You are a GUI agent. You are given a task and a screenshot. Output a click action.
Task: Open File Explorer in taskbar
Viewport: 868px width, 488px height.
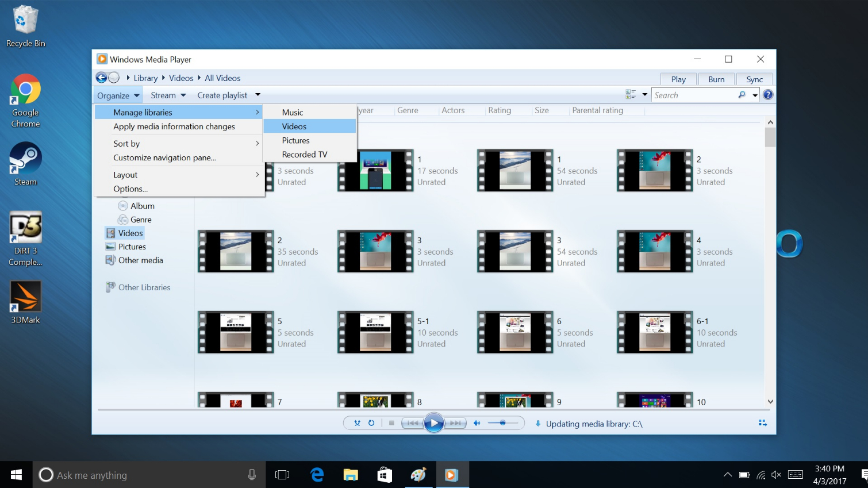[351, 475]
